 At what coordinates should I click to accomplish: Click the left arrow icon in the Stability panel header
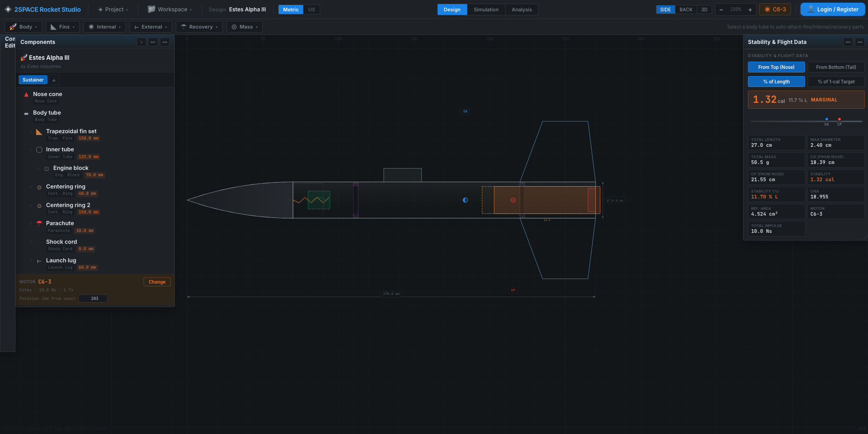(x=848, y=42)
